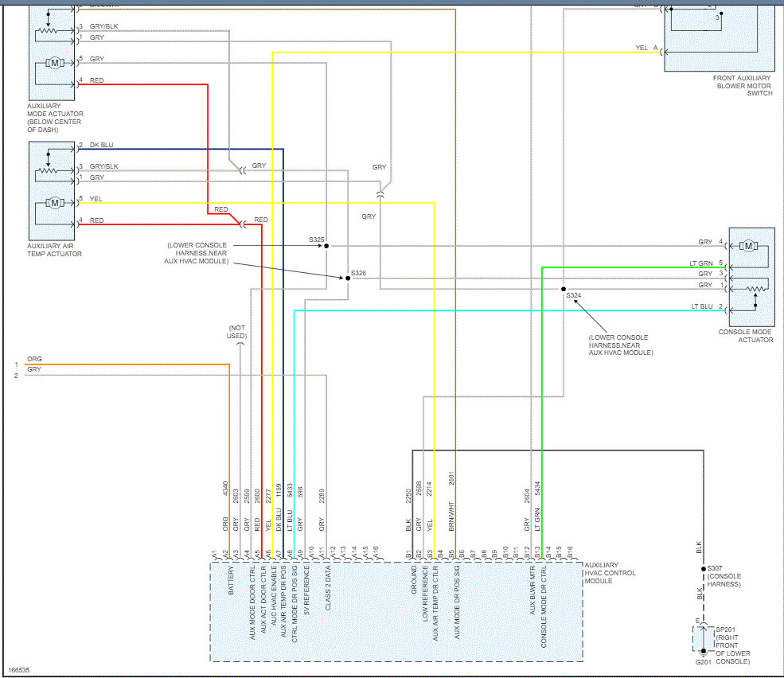
Task: Click the LOW REFERENCE terminal label
Action: coord(425,594)
